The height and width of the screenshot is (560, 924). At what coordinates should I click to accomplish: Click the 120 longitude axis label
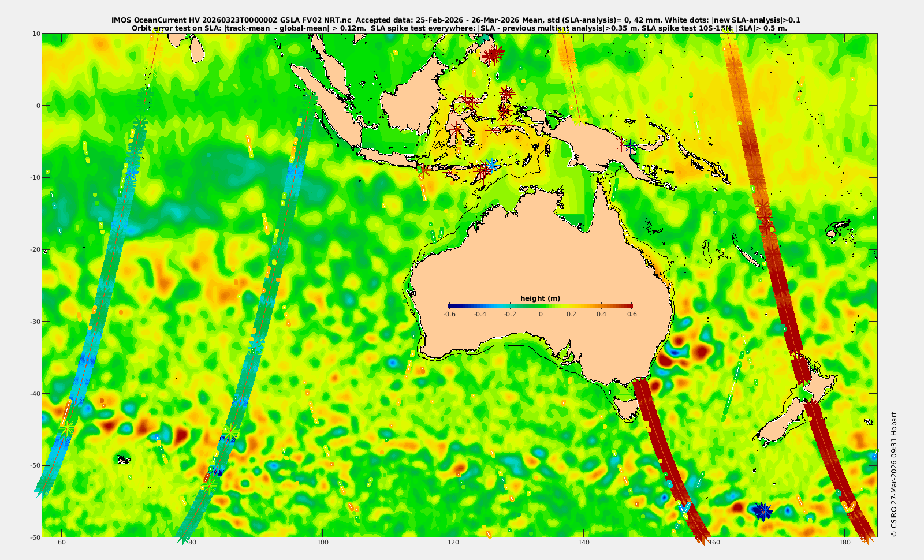[x=453, y=543]
